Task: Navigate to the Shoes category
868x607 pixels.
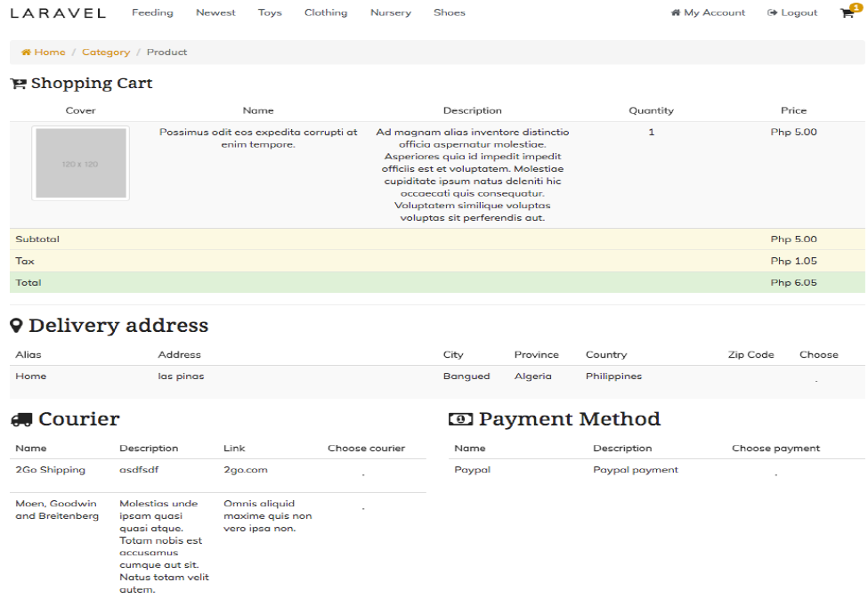Action: tap(450, 13)
